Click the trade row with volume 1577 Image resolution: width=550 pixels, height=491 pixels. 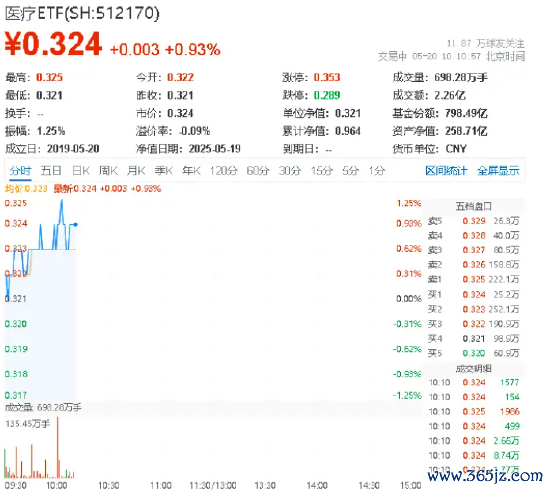pos(474,382)
